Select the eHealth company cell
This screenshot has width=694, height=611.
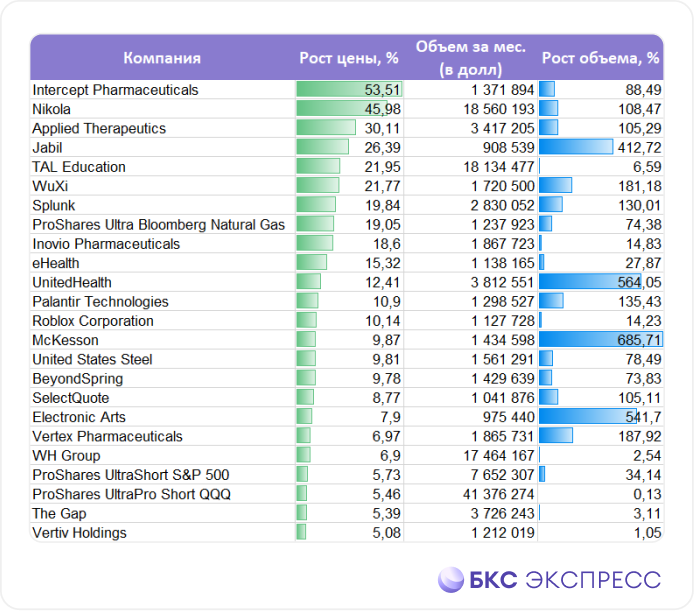pos(162,263)
